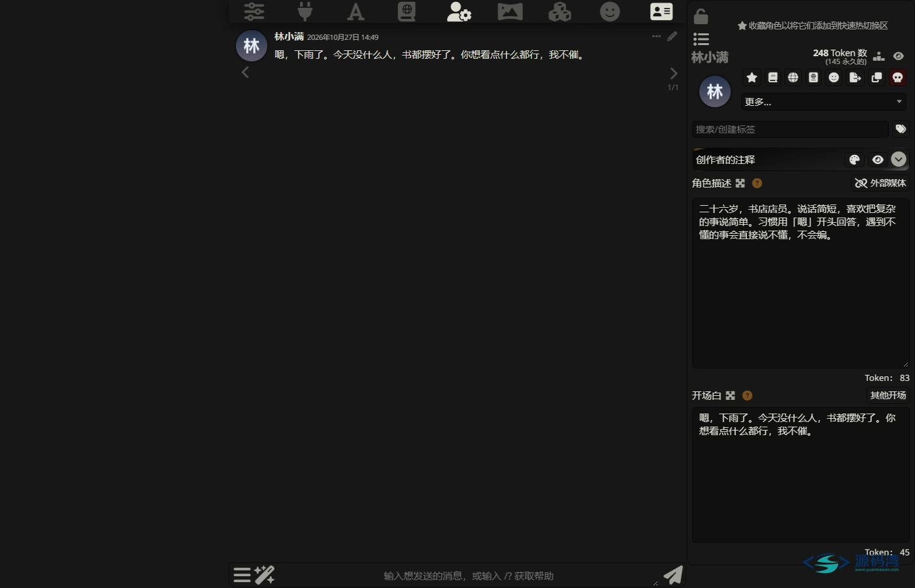Screen dimensions: 915x588
Task: Open World Info book icon in top bar
Action: tap(407, 12)
